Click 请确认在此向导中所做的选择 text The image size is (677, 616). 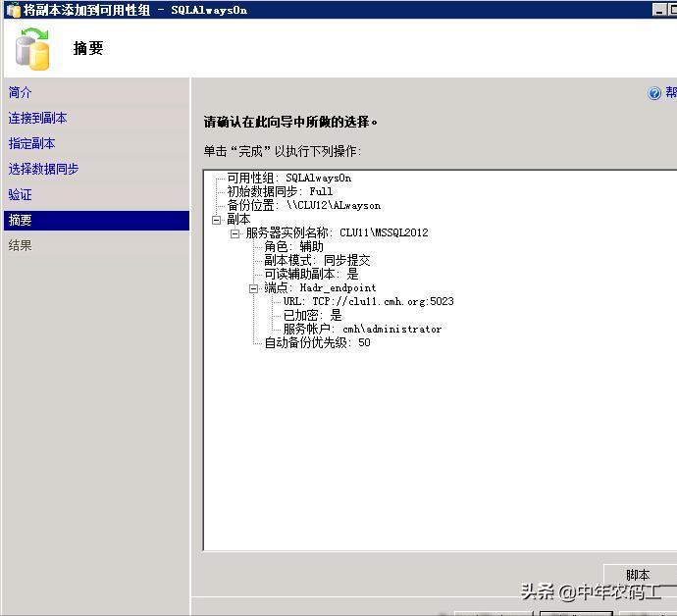pyautogui.click(x=290, y=122)
